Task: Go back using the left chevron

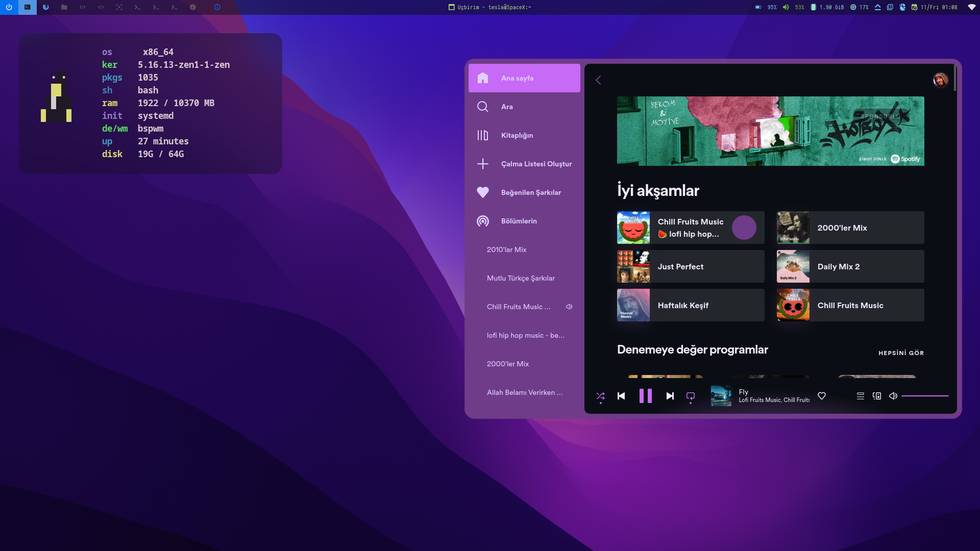Action: 598,80
